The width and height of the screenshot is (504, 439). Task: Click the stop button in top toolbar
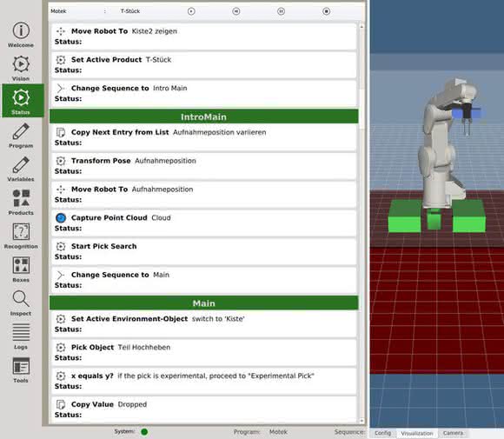click(x=326, y=11)
